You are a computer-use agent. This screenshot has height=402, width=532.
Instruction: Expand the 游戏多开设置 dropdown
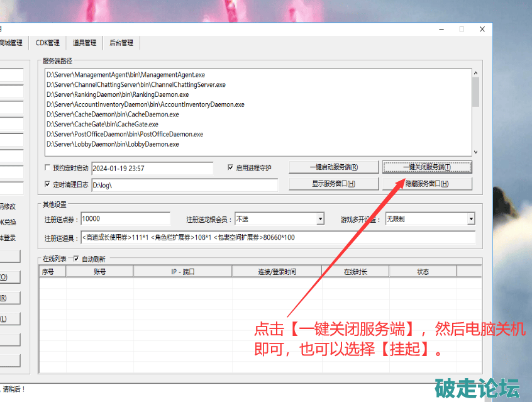[x=471, y=219]
